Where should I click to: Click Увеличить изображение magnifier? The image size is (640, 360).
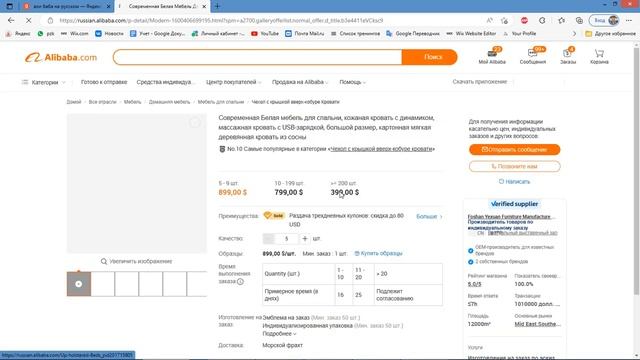137,261
